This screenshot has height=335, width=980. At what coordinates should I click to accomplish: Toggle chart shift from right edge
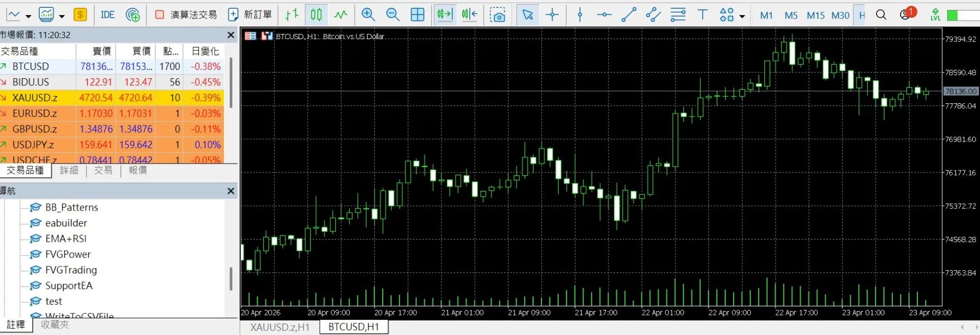(469, 15)
